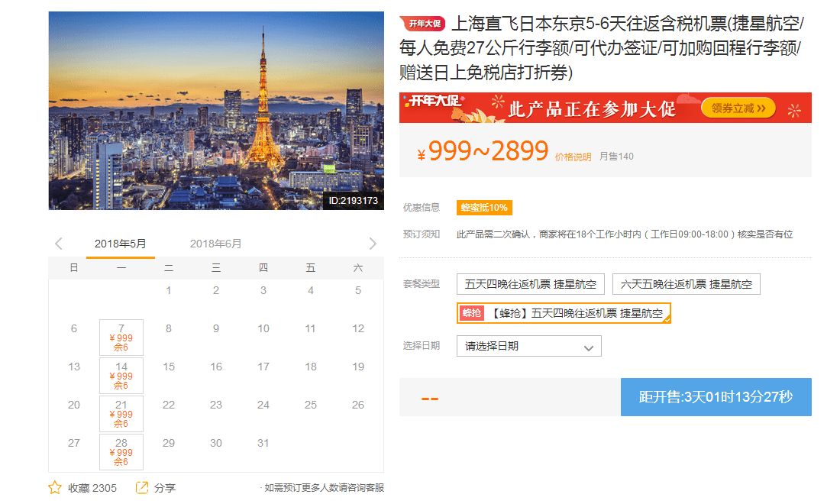Viewport: 840px width, 504px height.
Task: Click 月售140 monthly sales text
Action: (x=616, y=157)
